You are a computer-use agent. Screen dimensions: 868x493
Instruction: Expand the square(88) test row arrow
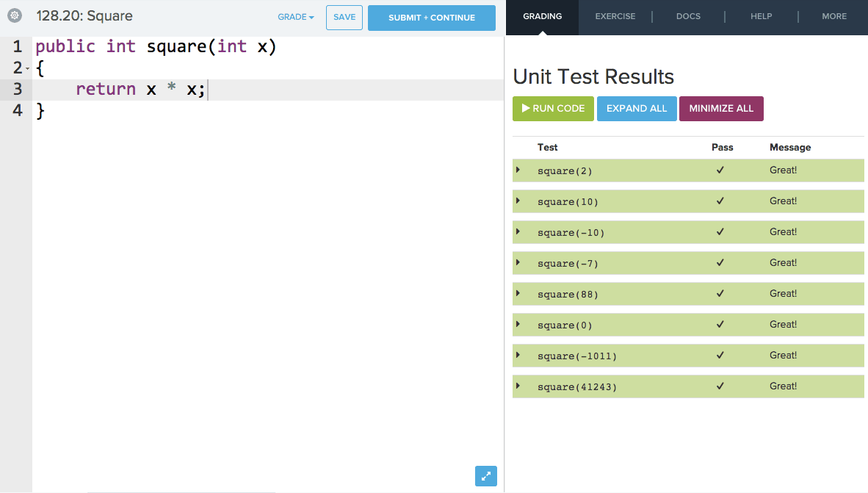pyautogui.click(x=518, y=294)
